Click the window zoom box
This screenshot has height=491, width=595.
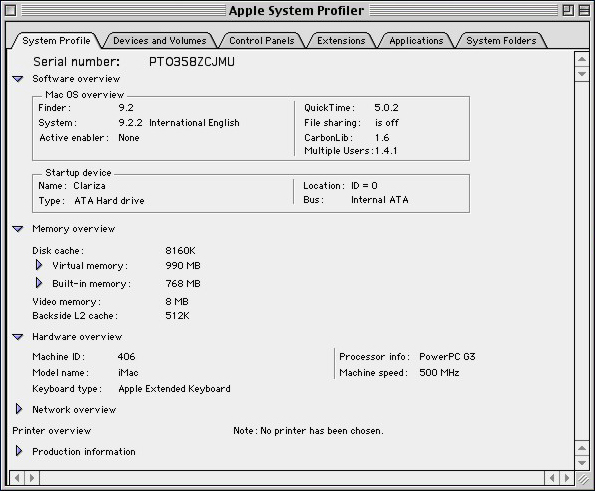point(568,11)
